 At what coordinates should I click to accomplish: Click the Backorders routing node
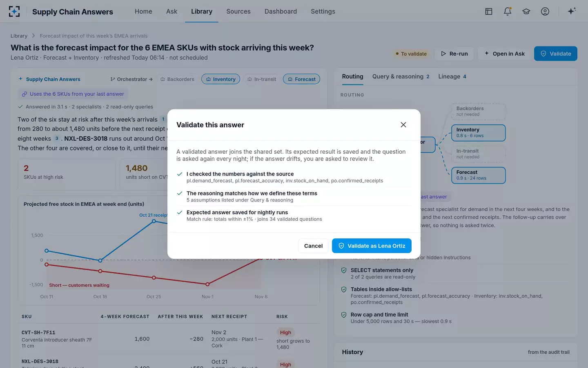478,111
